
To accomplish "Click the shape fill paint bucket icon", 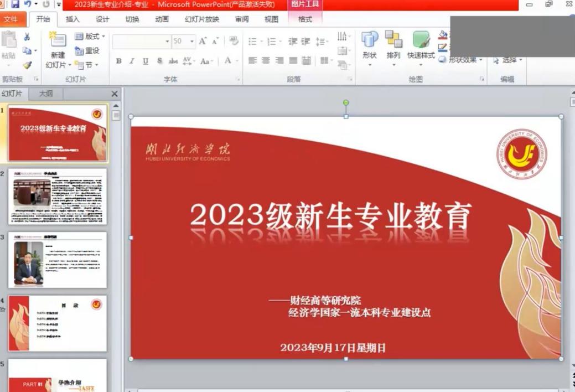I will pos(443,35).
